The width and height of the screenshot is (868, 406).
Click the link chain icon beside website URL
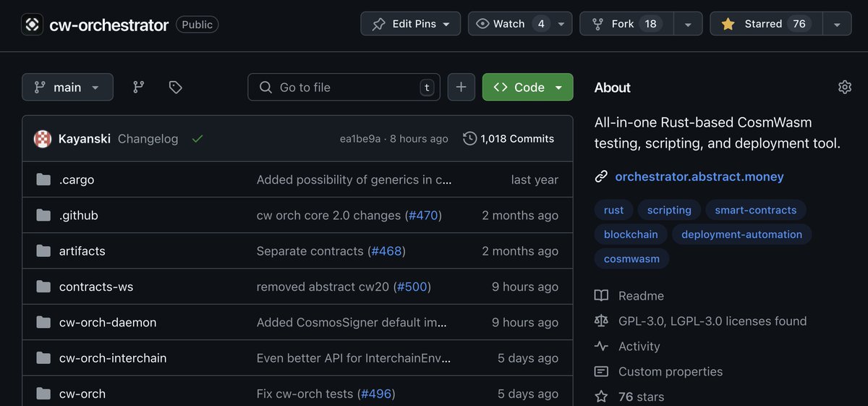[x=601, y=177]
